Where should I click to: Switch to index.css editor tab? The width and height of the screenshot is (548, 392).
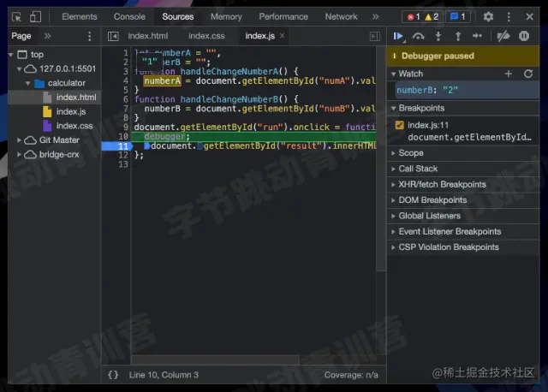pyautogui.click(x=206, y=36)
